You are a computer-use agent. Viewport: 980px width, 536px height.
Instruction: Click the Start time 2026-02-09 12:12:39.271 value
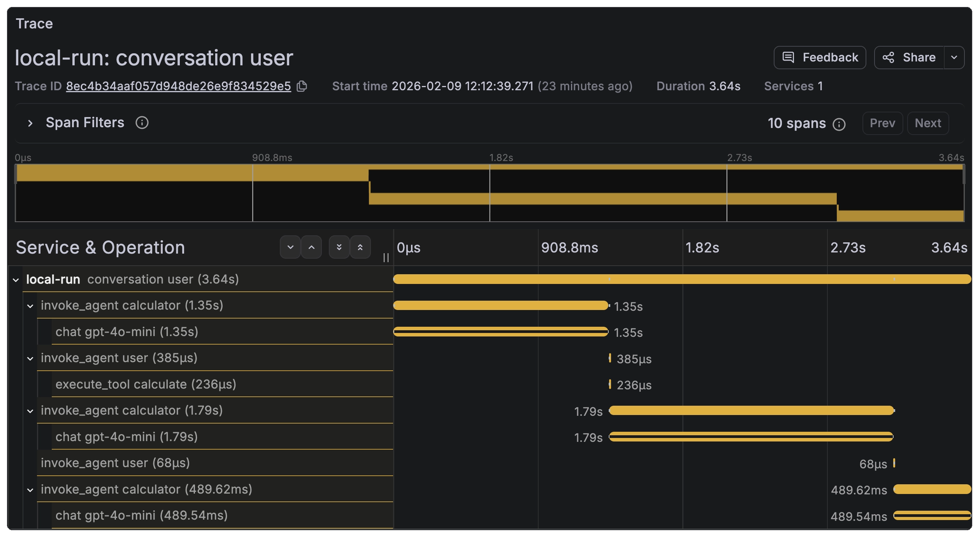coord(462,86)
